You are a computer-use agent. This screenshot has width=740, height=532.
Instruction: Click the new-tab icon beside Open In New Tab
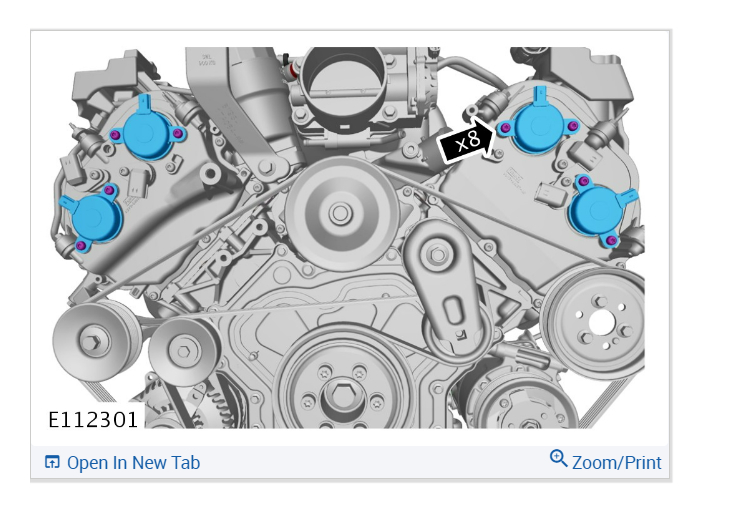tap(52, 462)
